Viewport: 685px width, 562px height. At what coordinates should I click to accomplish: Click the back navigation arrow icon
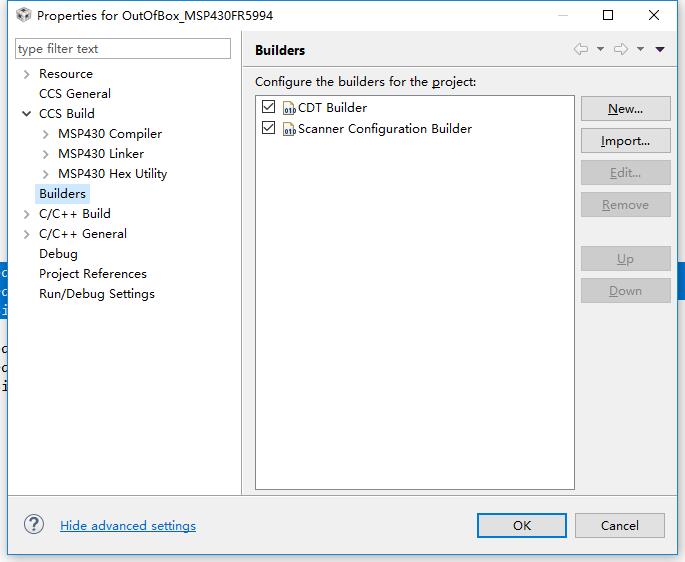click(581, 50)
